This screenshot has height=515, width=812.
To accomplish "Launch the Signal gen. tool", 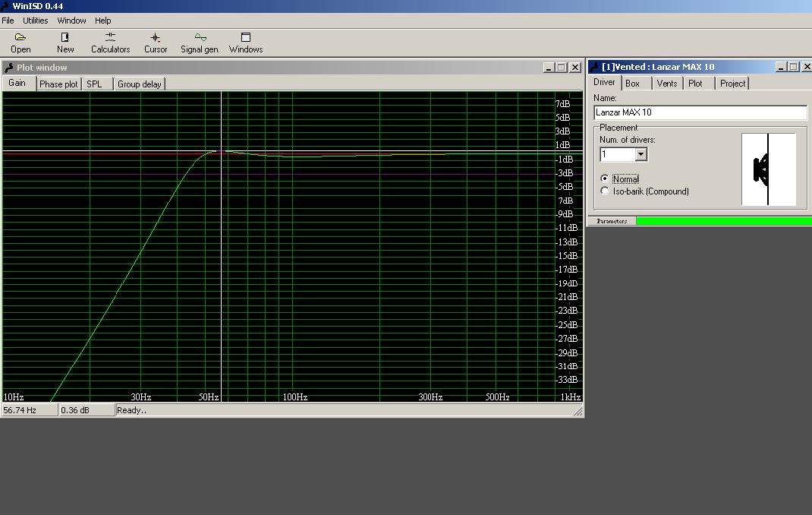I will click(x=200, y=43).
